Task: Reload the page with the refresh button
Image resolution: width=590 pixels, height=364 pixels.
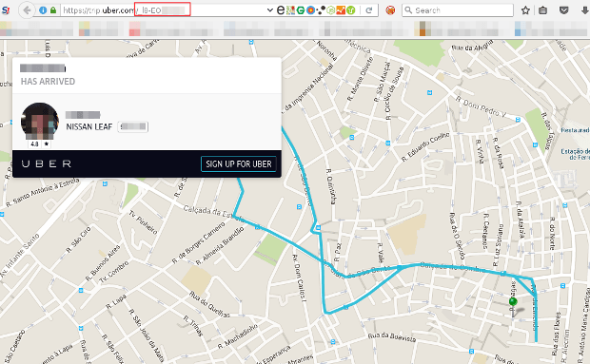Action: [x=369, y=10]
